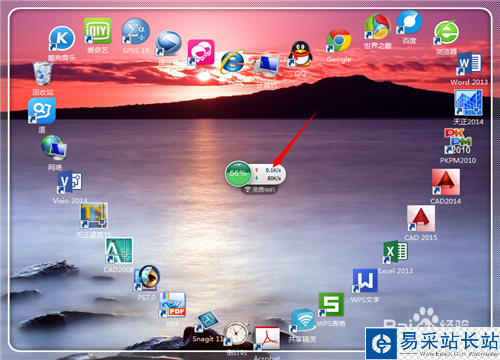Open the pink chat-bubbles app icon
Image resolution: width=500 pixels, height=360 pixels.
[201, 52]
